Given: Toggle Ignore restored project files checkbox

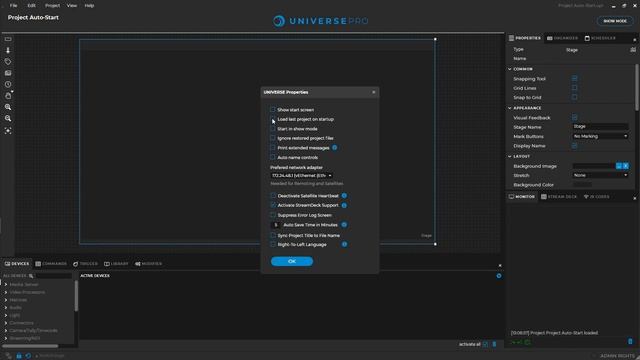Looking at the screenshot, I should (273, 138).
